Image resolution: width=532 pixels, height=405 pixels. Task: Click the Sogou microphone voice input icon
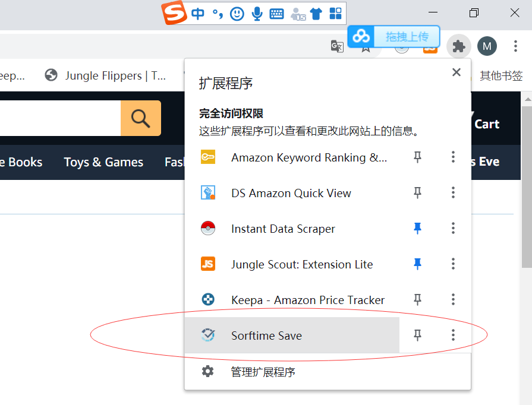[x=257, y=14]
